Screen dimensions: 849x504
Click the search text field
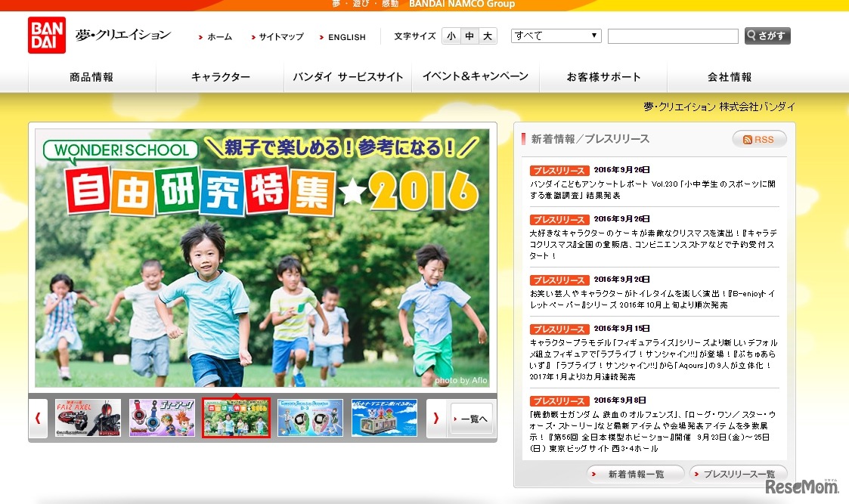[x=673, y=36]
